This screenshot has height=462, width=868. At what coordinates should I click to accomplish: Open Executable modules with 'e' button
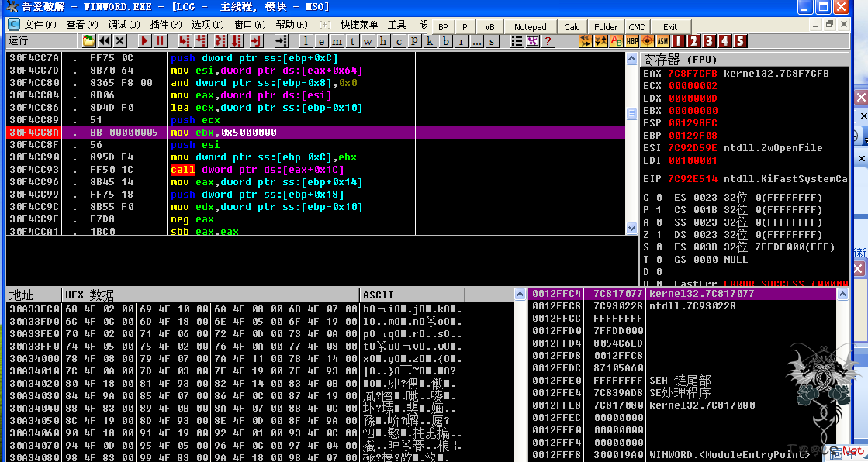tap(322, 41)
